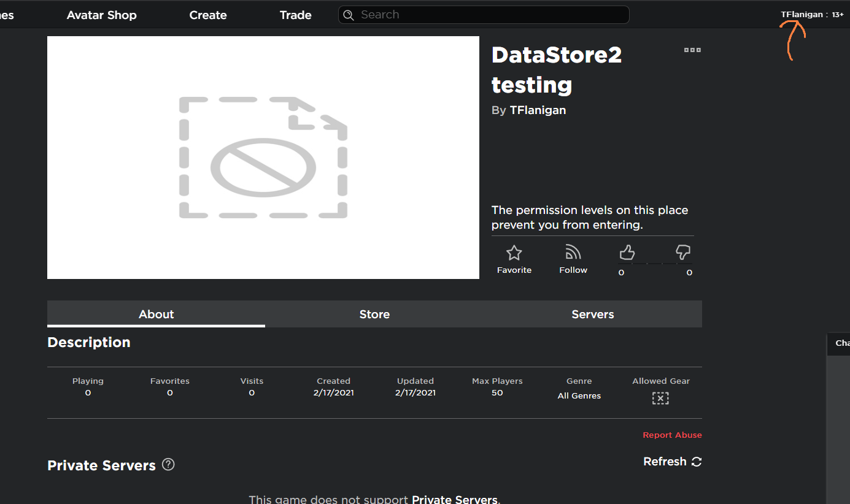This screenshot has height=504, width=850.
Task: Click the thumbs up like icon
Action: point(627,252)
